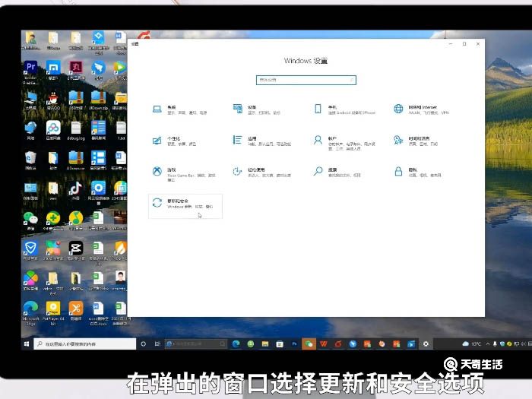Select the This PC desktop icon
Image resolution: width=532 pixels, height=399 pixels.
pyautogui.click(x=30, y=101)
